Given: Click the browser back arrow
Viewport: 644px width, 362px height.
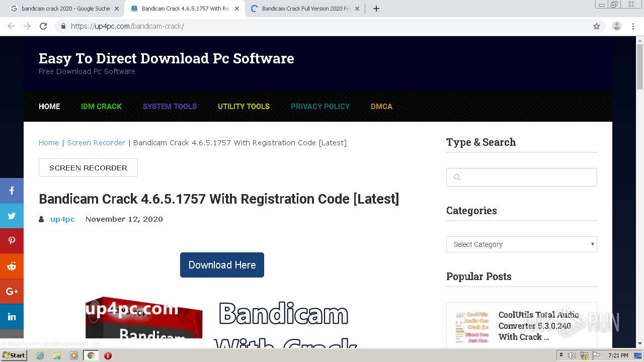Looking at the screenshot, I should click(x=11, y=26).
